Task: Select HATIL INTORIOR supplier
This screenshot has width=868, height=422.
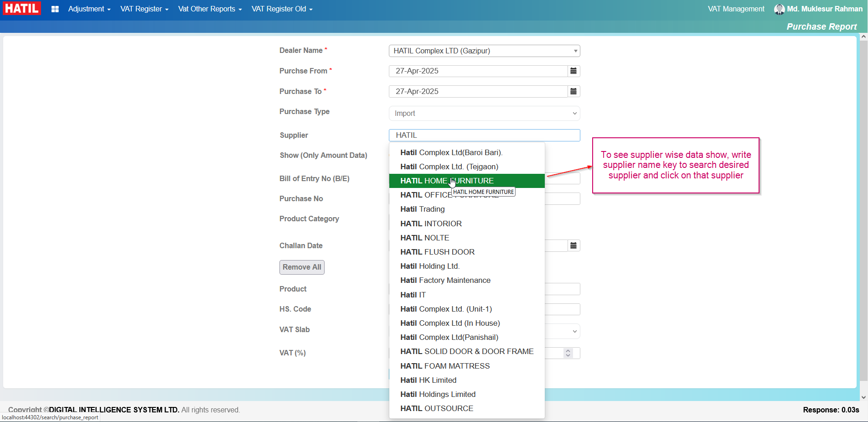Action: click(467, 224)
